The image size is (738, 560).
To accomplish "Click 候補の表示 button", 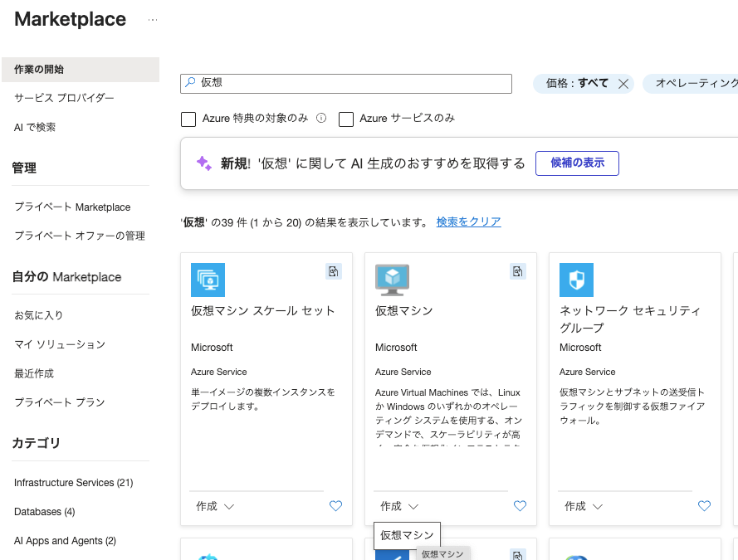I will point(577,163).
